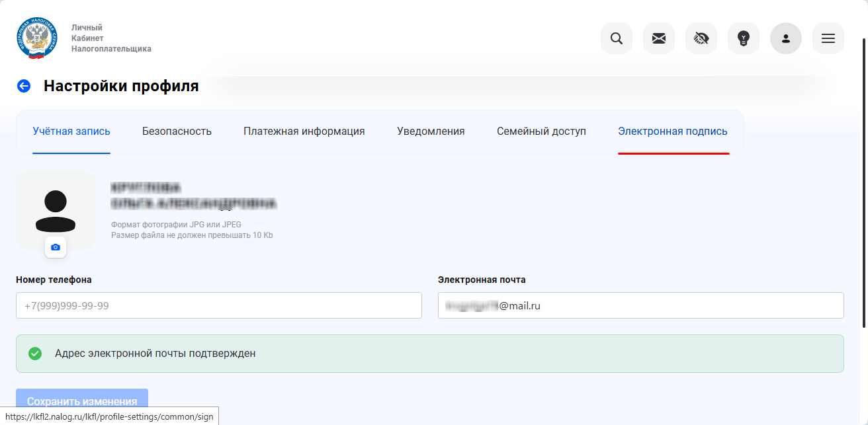The width and height of the screenshot is (868, 425).
Task: Click the camera icon to upload photo
Action: [x=56, y=247]
